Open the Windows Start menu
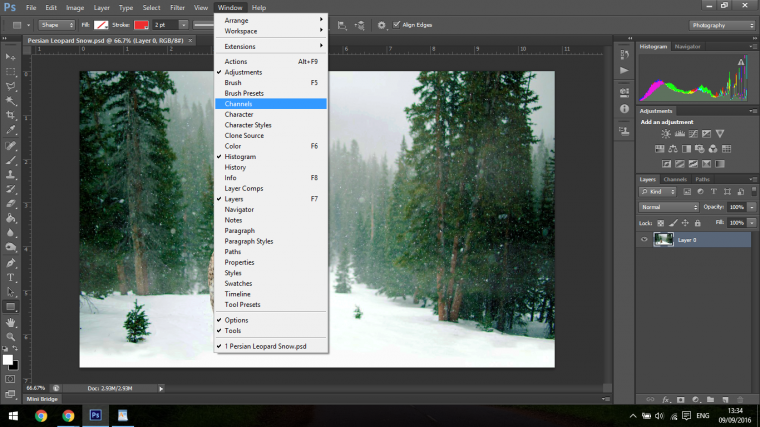 14,416
